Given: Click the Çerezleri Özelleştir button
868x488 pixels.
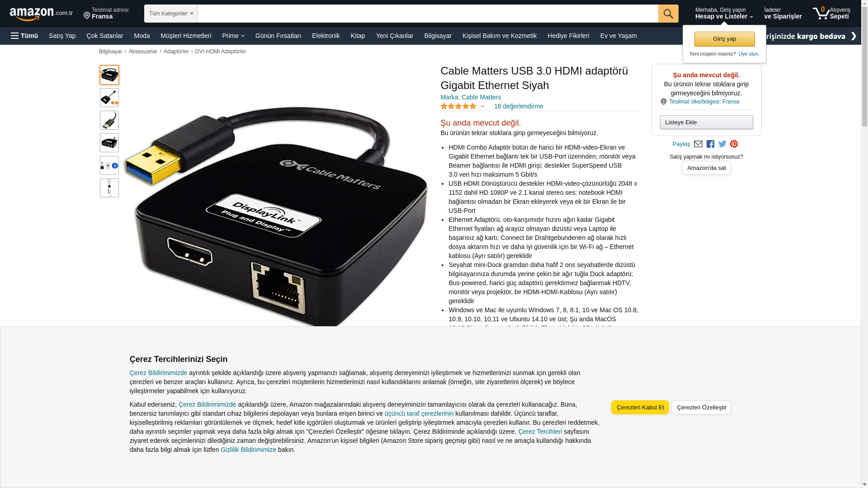Looking at the screenshot, I should pyautogui.click(x=701, y=408).
